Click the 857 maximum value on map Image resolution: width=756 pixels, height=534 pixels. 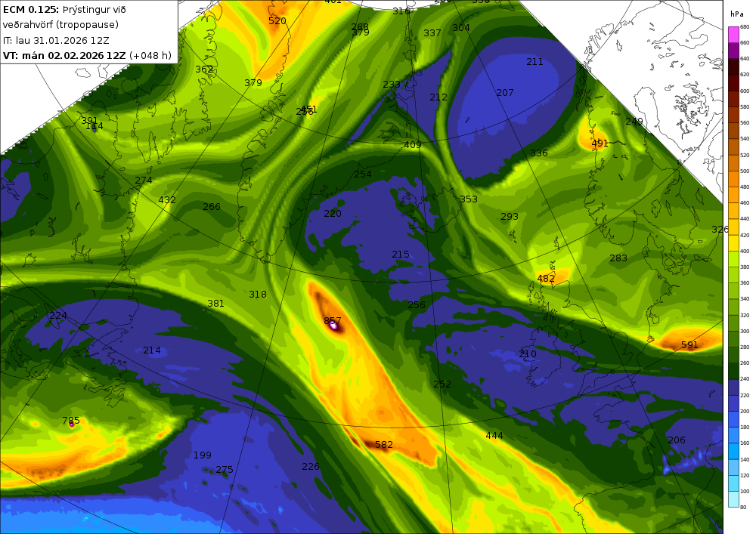point(332,321)
